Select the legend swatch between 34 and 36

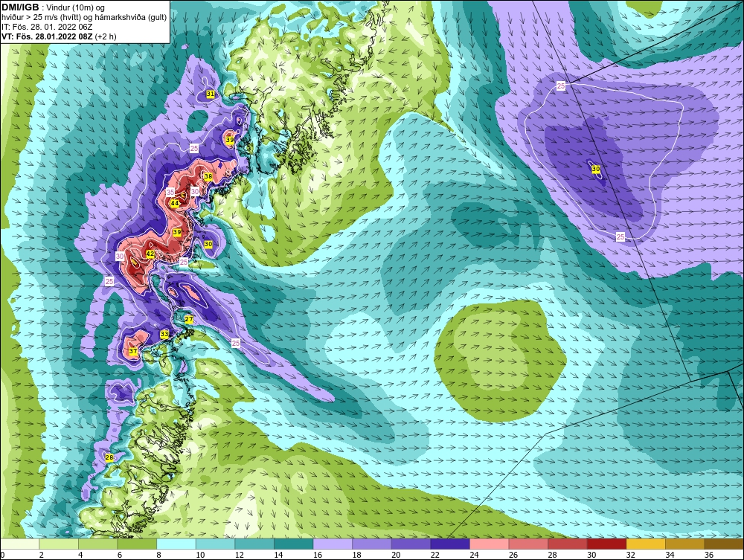click(x=685, y=544)
